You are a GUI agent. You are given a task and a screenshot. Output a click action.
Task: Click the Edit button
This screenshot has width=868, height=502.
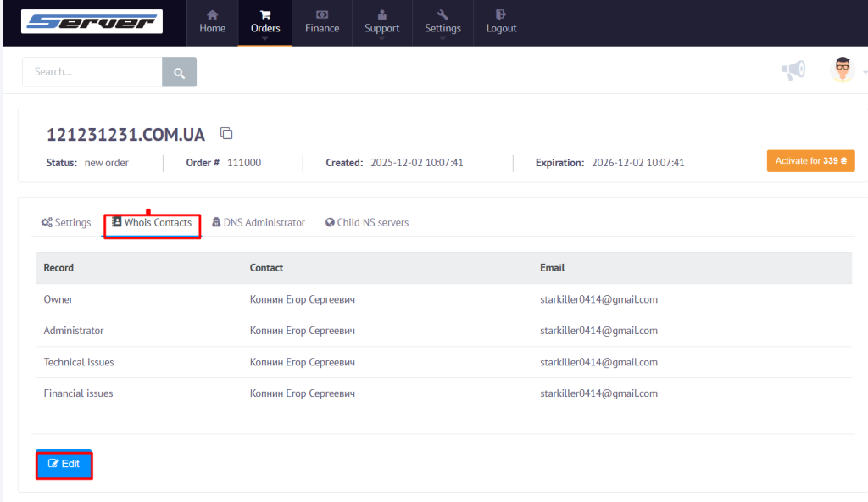tap(64, 465)
